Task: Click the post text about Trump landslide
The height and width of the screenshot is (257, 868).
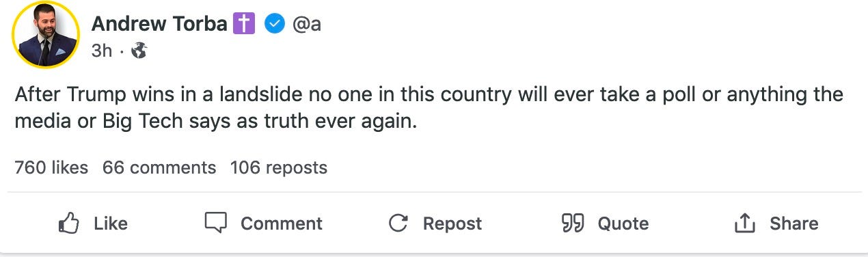Action: coord(429,109)
